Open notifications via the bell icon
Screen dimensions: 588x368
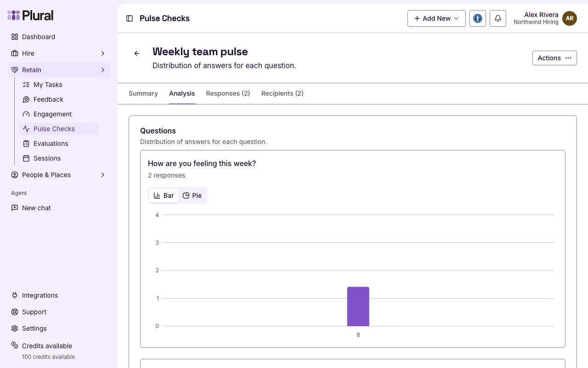(x=498, y=18)
